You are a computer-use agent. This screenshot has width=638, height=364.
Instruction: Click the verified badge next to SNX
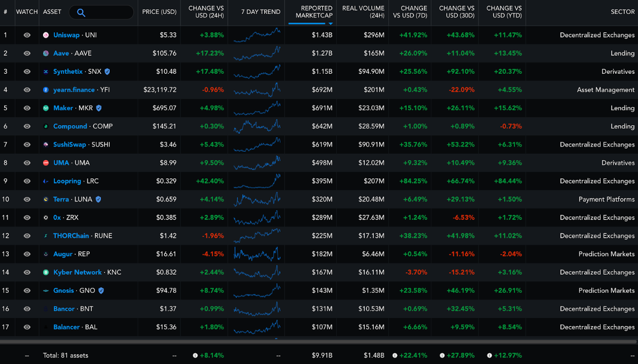click(x=107, y=72)
